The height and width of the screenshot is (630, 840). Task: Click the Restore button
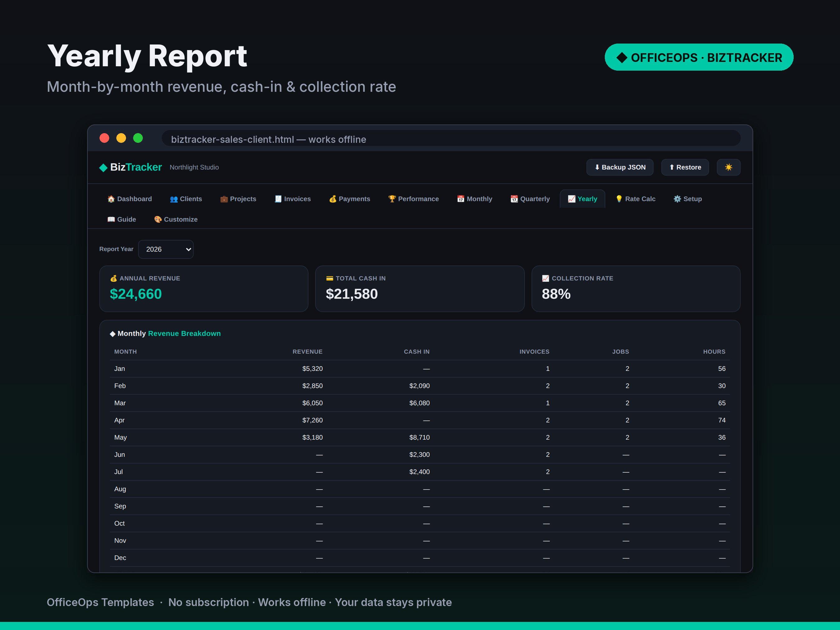(x=685, y=167)
